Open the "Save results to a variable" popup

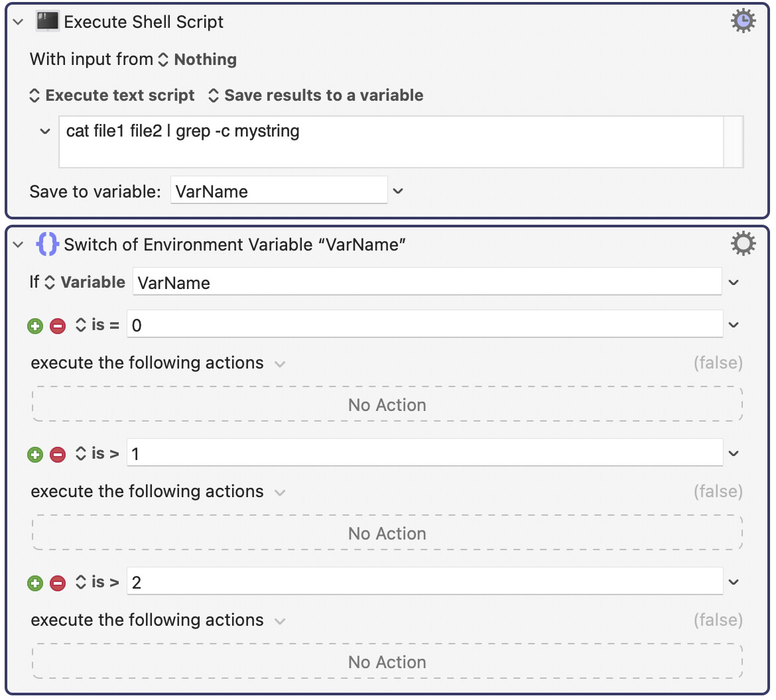pyautogui.click(x=316, y=95)
